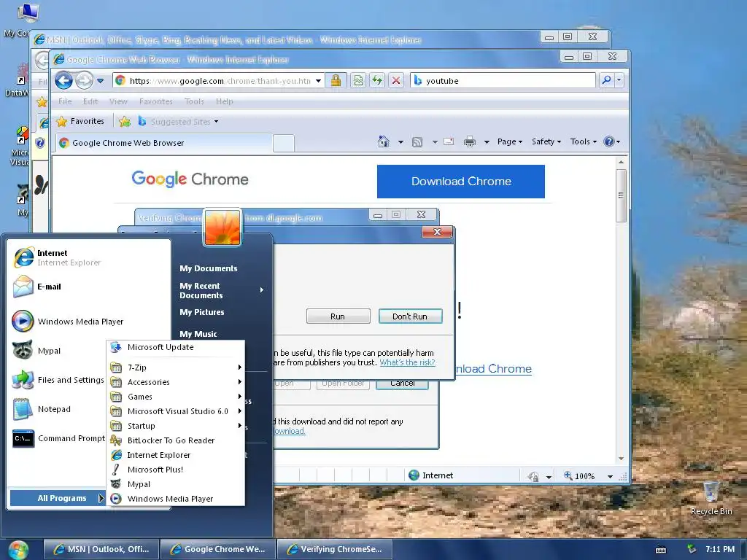
Task: Click the Print icon
Action: pyautogui.click(x=470, y=141)
